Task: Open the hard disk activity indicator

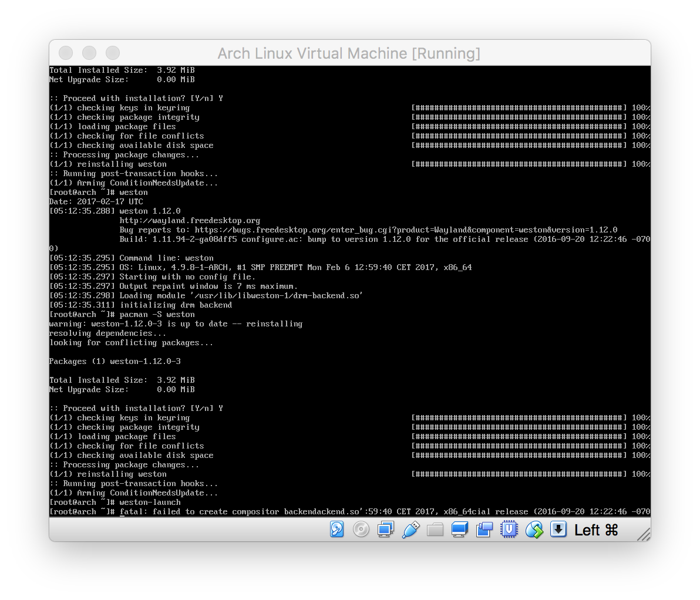Action: click(337, 530)
